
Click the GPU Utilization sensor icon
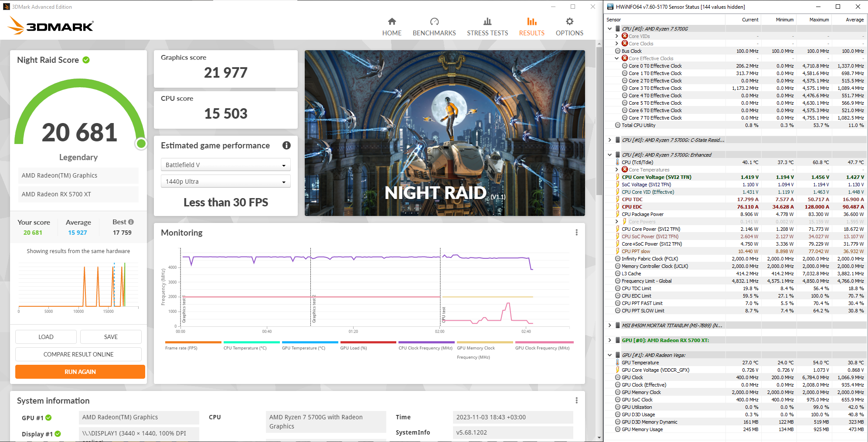pos(618,407)
